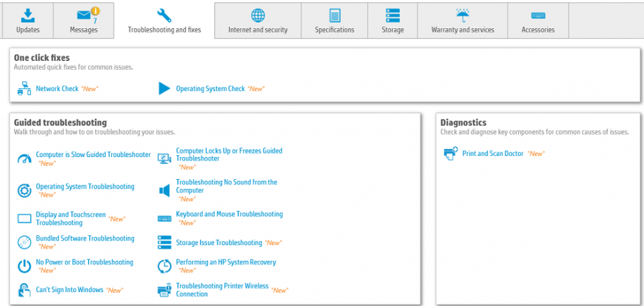The image size is (644, 306).
Task: Click the speaker icon for no sound
Action: [164, 190]
